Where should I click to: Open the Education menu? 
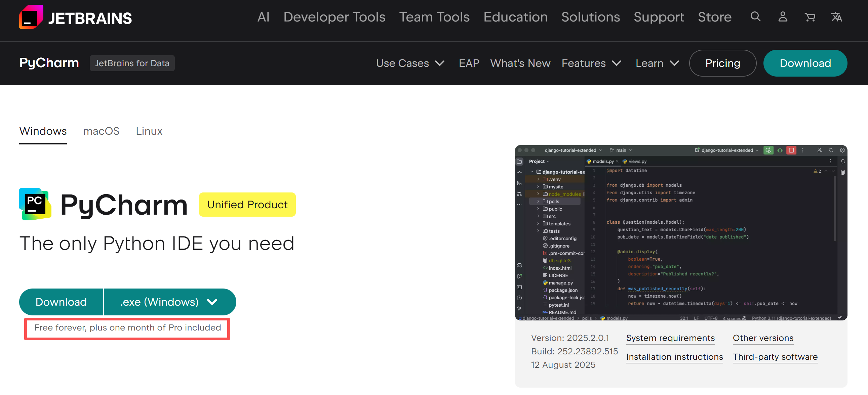click(x=515, y=17)
